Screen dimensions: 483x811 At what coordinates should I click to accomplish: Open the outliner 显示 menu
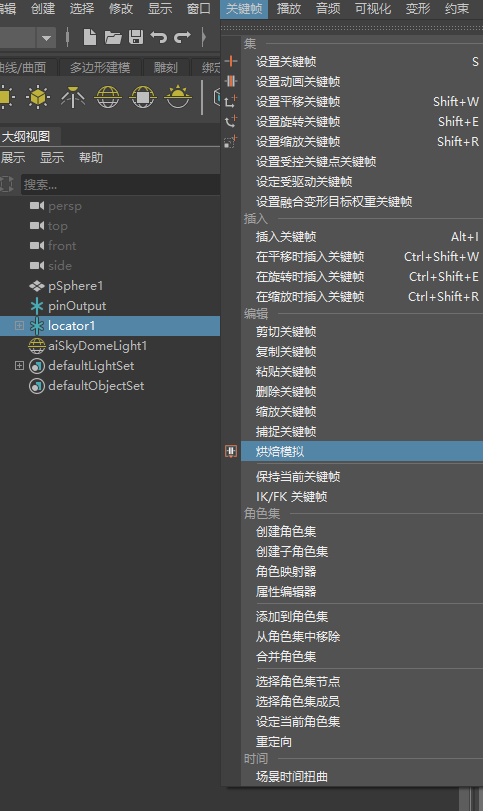pyautogui.click(x=52, y=158)
